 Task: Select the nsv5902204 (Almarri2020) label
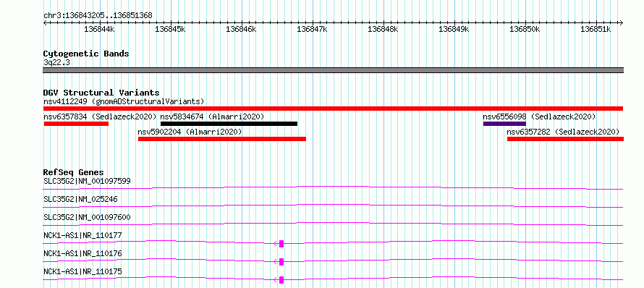click(190, 132)
